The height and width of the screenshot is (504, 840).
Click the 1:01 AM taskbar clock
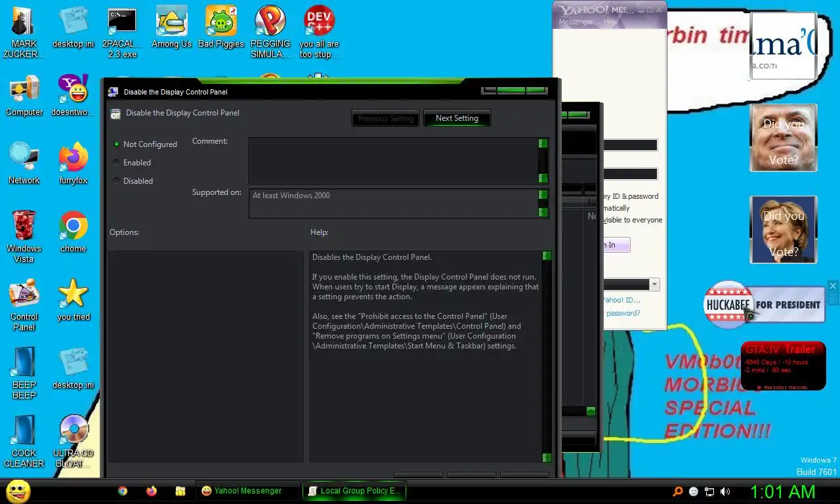point(782,492)
